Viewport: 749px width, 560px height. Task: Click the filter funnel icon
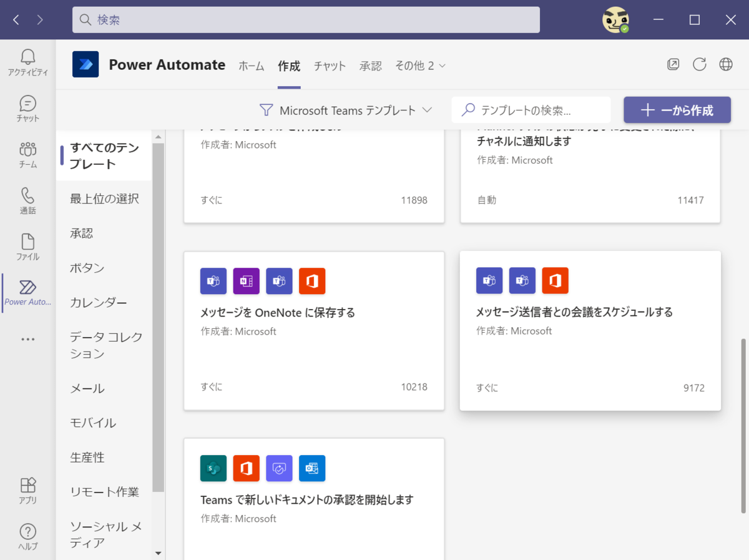click(267, 110)
